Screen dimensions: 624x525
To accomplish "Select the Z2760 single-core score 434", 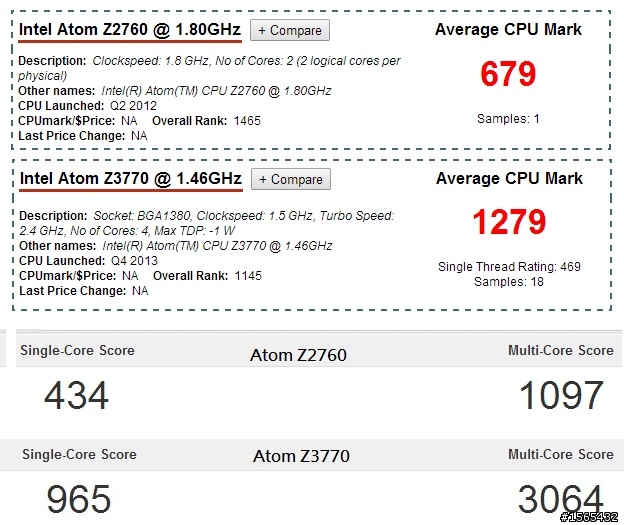I will (x=76, y=395).
